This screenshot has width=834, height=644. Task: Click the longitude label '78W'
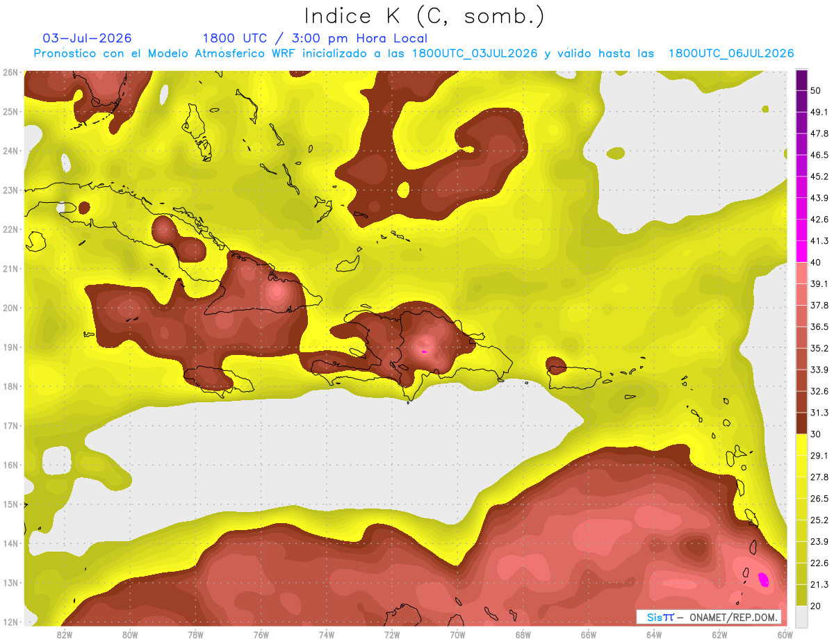point(195,634)
